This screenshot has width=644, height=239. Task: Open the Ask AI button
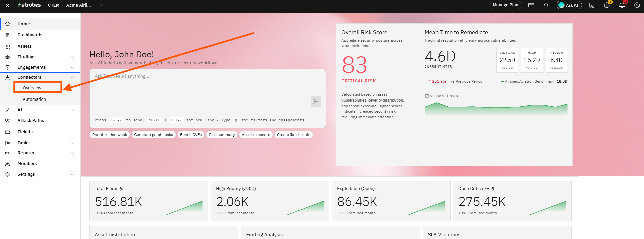point(569,5)
